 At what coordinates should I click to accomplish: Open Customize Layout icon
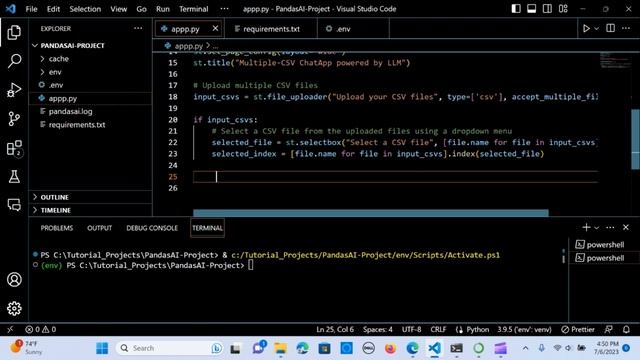(563, 9)
